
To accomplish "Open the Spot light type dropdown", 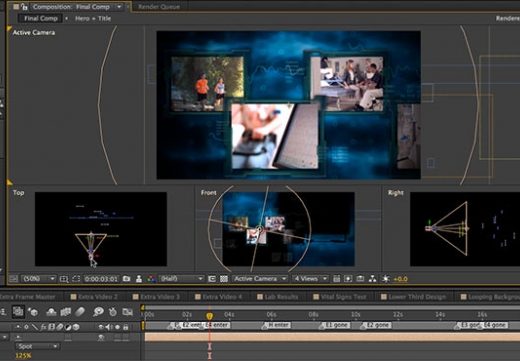I will point(37,346).
